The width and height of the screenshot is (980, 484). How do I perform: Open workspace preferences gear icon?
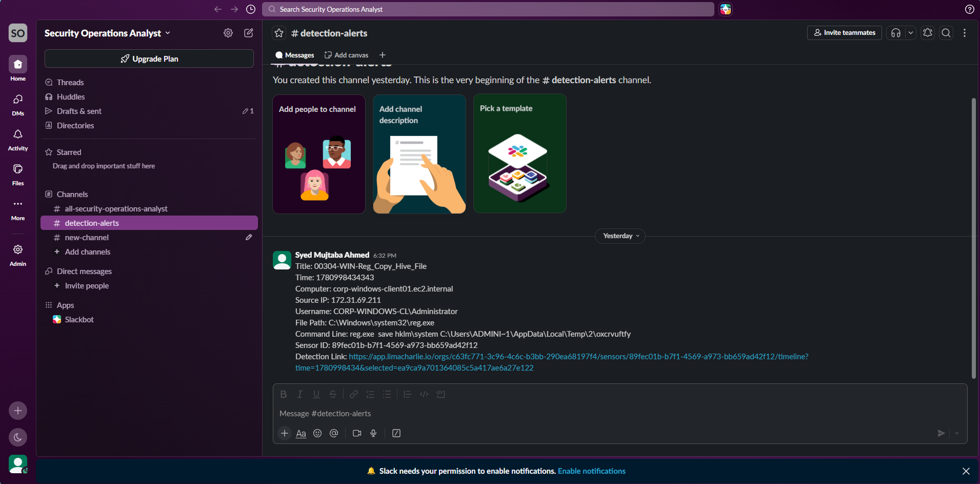228,33
